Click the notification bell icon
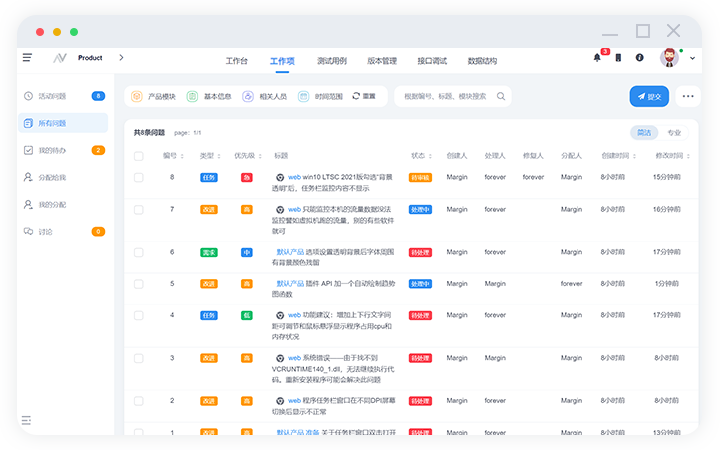The image size is (720, 450). click(x=597, y=58)
